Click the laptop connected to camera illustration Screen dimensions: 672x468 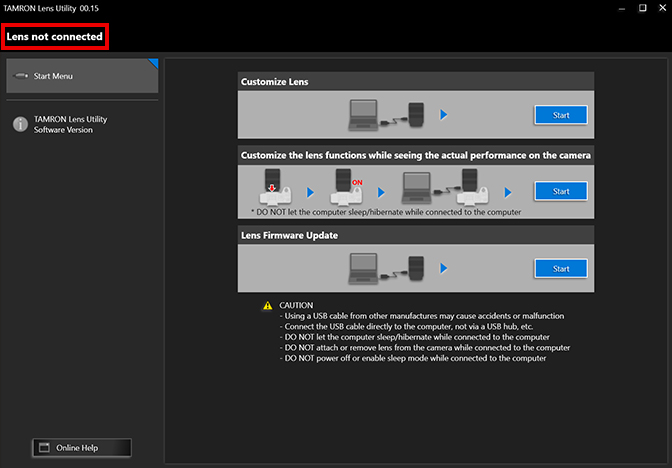click(445, 186)
